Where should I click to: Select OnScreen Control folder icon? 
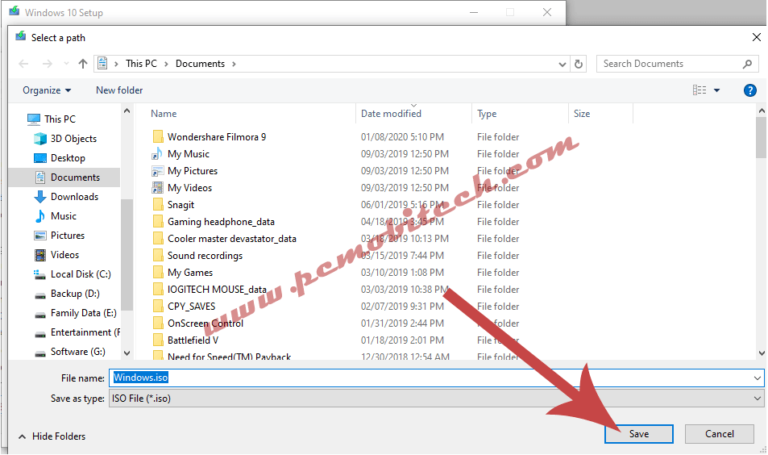click(158, 323)
